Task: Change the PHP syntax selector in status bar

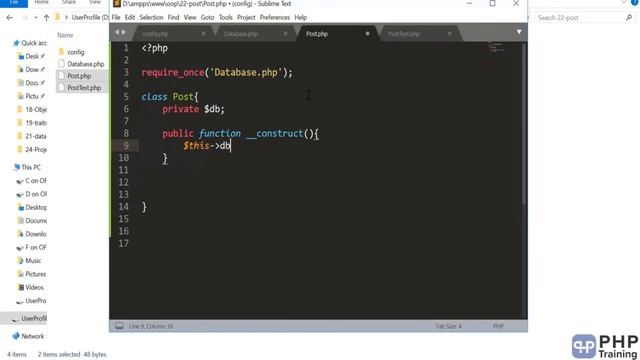Action: click(498, 326)
